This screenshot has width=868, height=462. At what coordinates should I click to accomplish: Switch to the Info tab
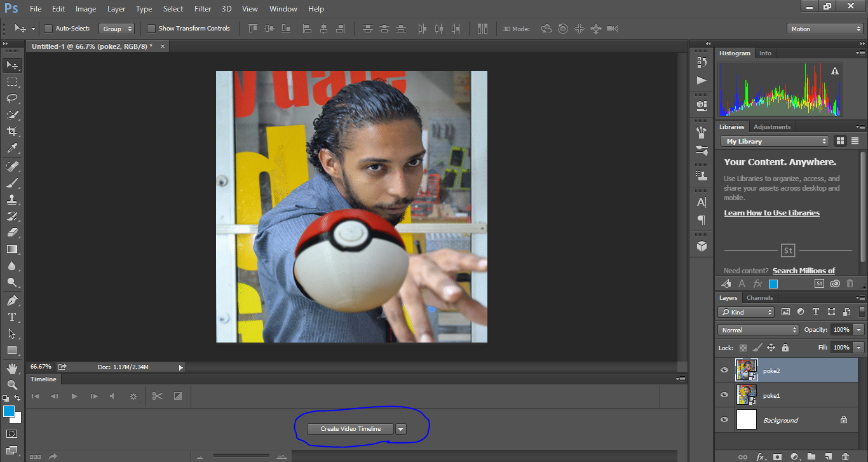pos(765,53)
